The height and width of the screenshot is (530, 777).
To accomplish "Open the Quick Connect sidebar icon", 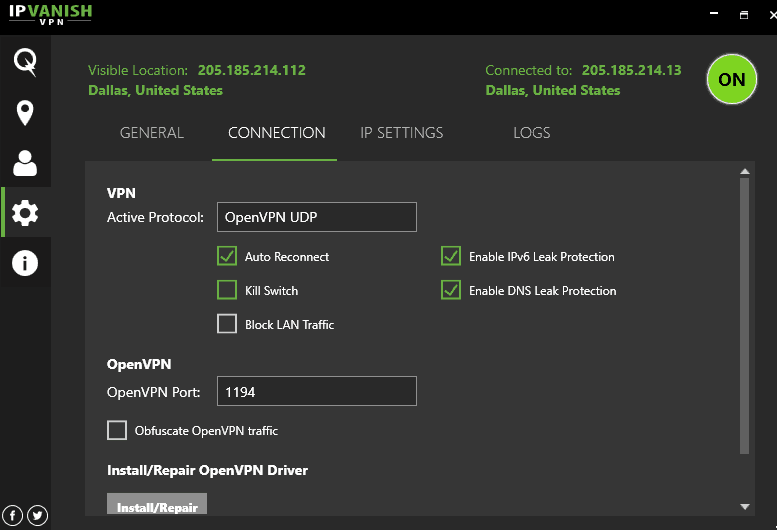I will click(25, 62).
